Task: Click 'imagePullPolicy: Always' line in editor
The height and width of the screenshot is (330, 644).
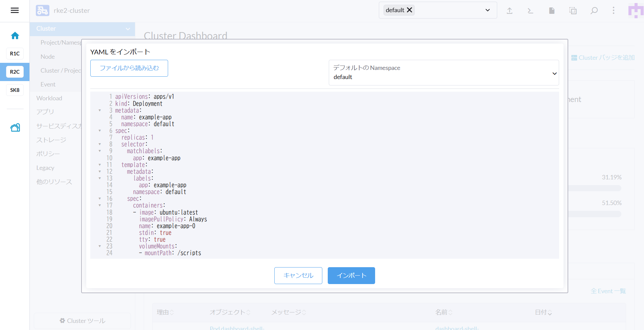Action: pyautogui.click(x=173, y=219)
